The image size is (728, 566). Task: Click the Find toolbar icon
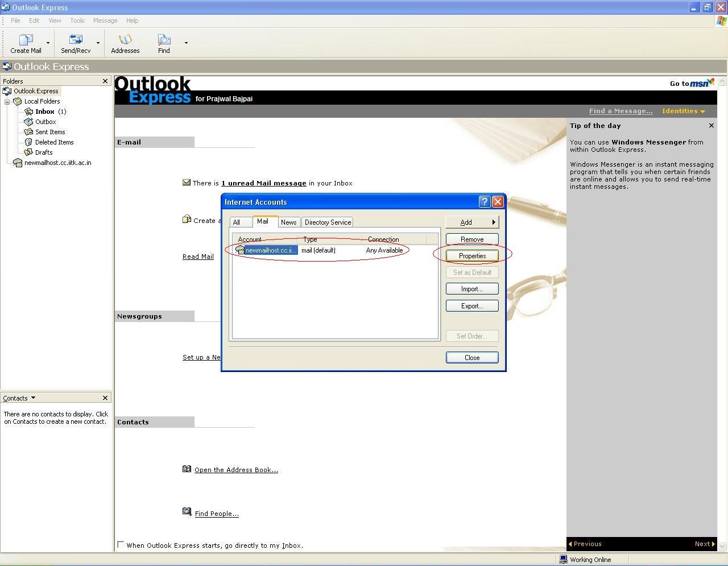point(164,40)
